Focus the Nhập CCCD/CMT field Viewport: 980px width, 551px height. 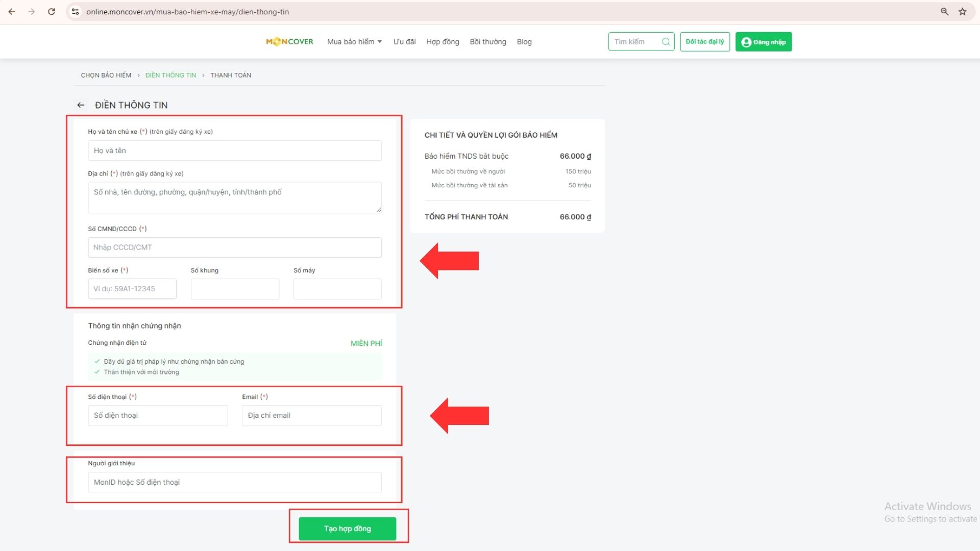click(x=235, y=247)
